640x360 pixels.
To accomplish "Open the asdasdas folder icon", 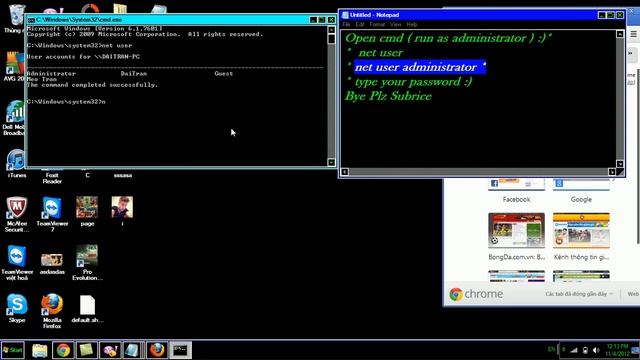I will pos(52,263).
